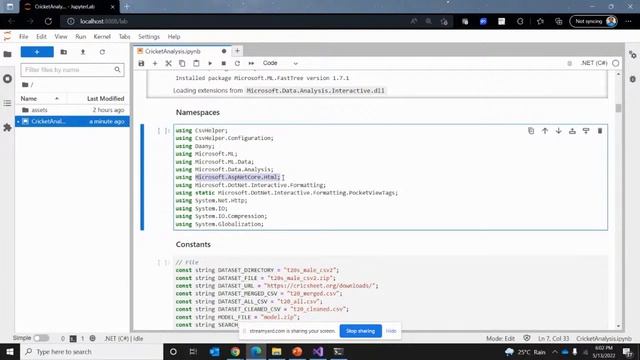Click the localhost address bar

click(237, 21)
